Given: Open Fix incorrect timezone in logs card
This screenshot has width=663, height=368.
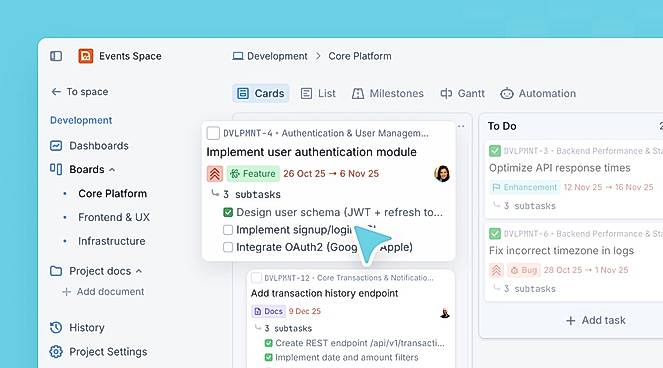Looking at the screenshot, I should [x=561, y=250].
